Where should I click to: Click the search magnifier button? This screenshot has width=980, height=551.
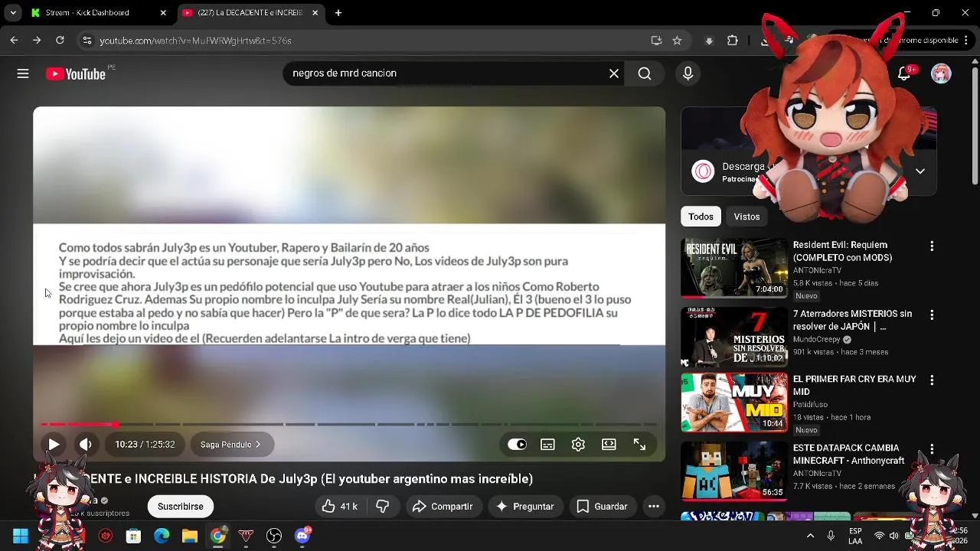[645, 73]
